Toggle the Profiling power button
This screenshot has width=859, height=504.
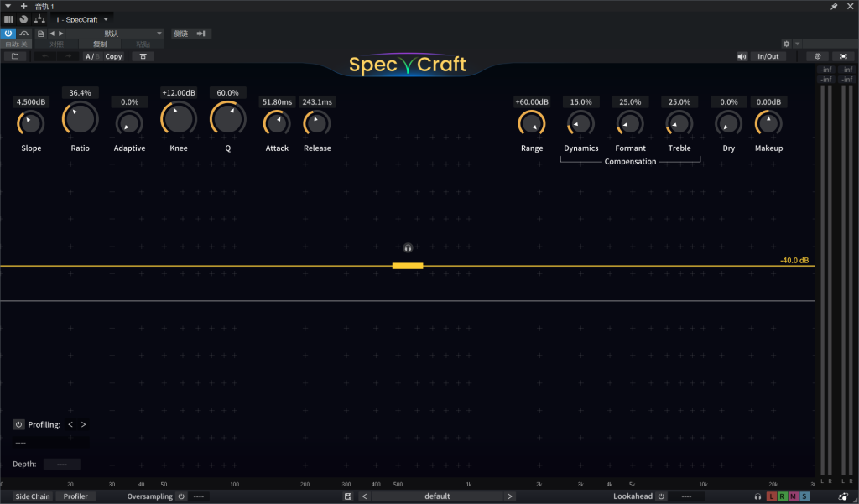[18, 424]
